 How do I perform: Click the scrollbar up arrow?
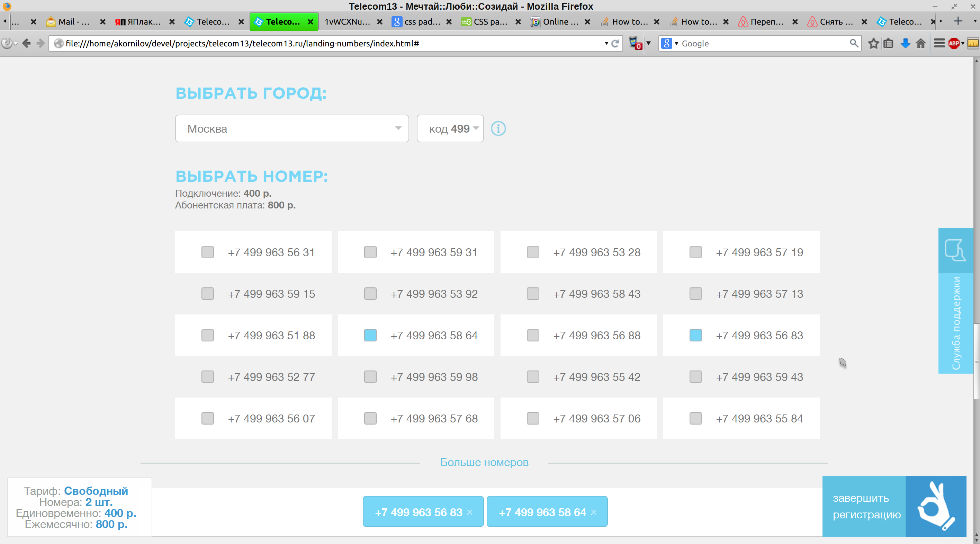click(977, 61)
